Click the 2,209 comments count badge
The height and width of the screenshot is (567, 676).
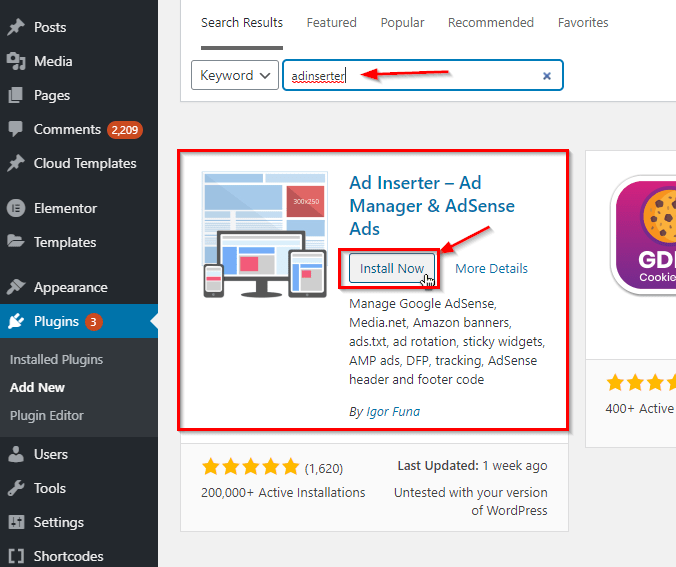click(x=125, y=130)
